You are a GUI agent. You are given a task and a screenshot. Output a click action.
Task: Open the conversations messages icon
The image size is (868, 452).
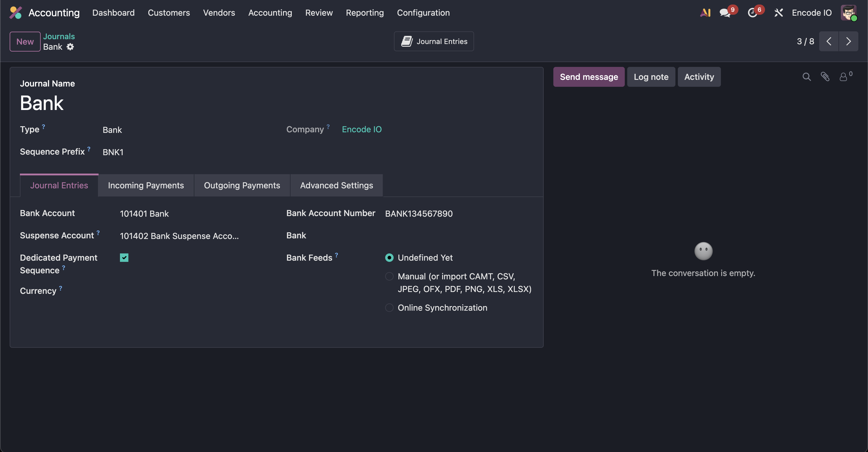click(725, 13)
